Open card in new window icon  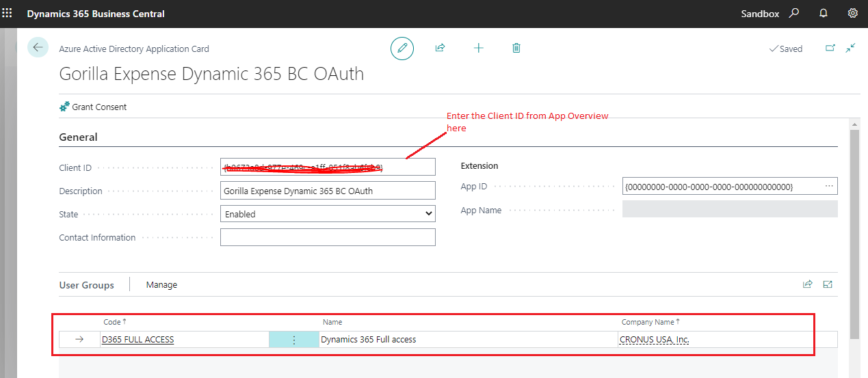pos(830,48)
